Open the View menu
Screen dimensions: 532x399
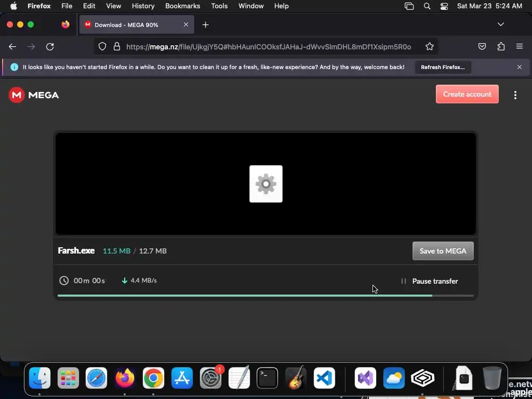[x=113, y=6]
